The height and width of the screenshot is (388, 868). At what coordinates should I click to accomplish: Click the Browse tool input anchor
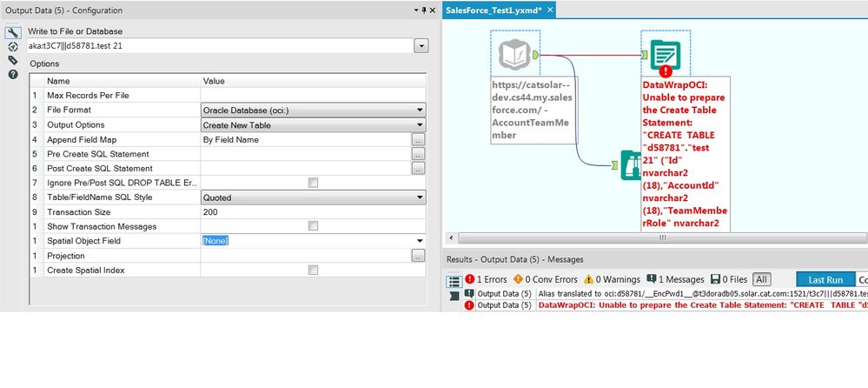point(615,164)
